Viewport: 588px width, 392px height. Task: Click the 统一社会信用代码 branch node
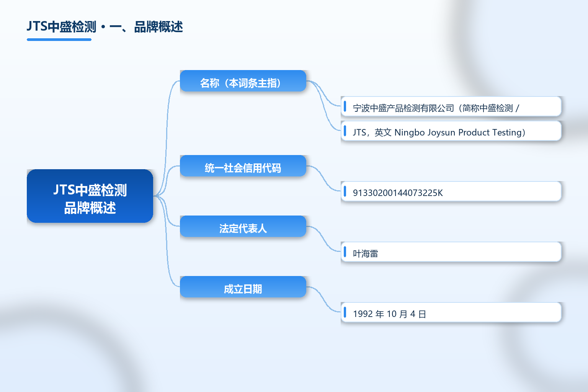[x=243, y=166]
